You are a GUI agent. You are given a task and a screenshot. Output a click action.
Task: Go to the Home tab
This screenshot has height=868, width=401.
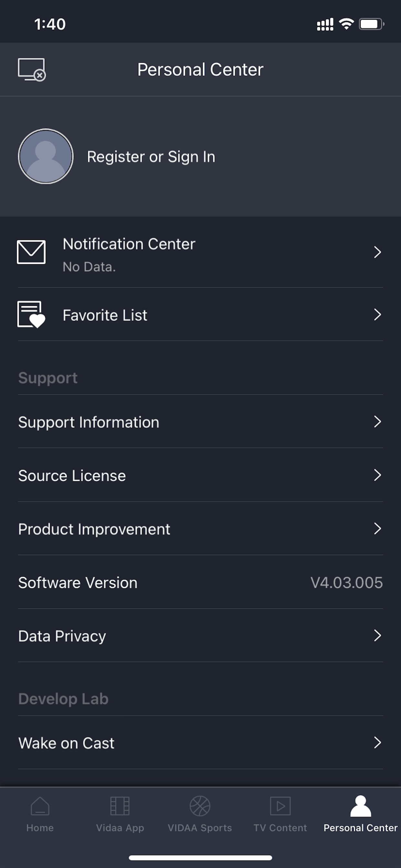pyautogui.click(x=40, y=813)
